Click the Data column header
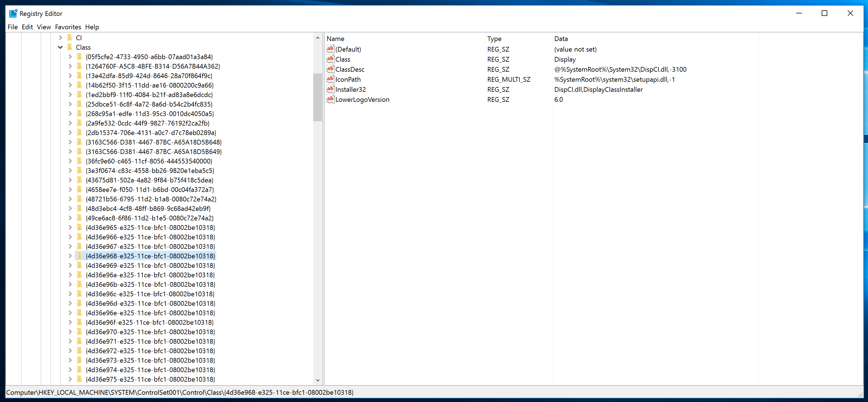 (561, 39)
